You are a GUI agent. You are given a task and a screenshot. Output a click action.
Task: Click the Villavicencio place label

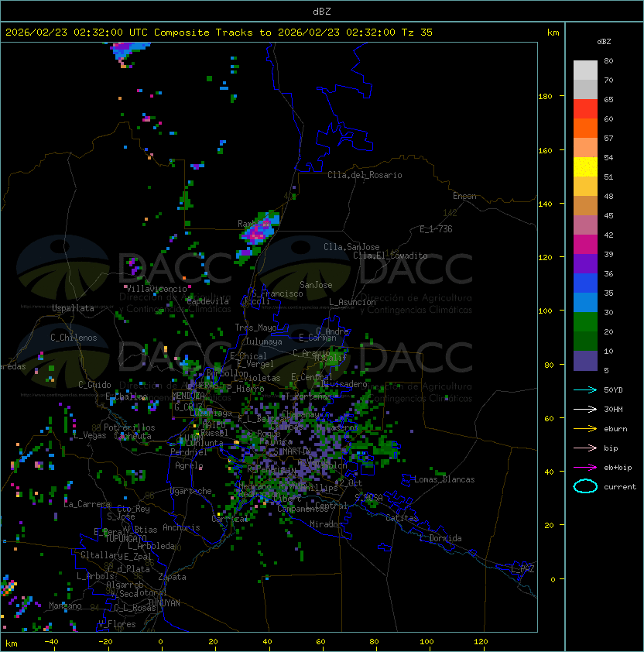pyautogui.click(x=156, y=289)
